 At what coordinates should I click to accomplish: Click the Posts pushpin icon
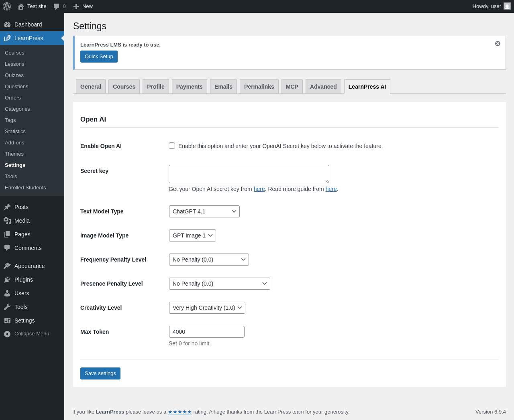point(7,207)
